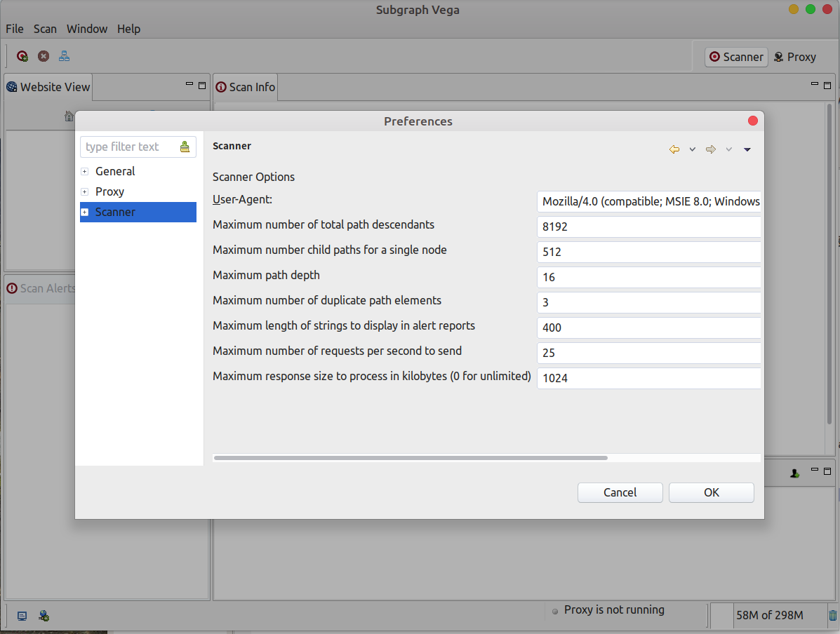Clear the filter text with the broom icon
The image size is (840, 634).
click(x=185, y=147)
